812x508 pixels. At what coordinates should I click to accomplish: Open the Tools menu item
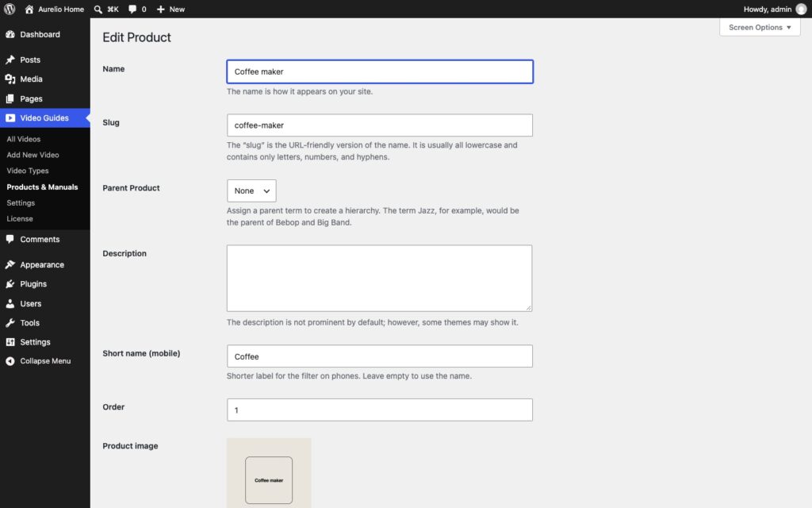pyautogui.click(x=45, y=322)
